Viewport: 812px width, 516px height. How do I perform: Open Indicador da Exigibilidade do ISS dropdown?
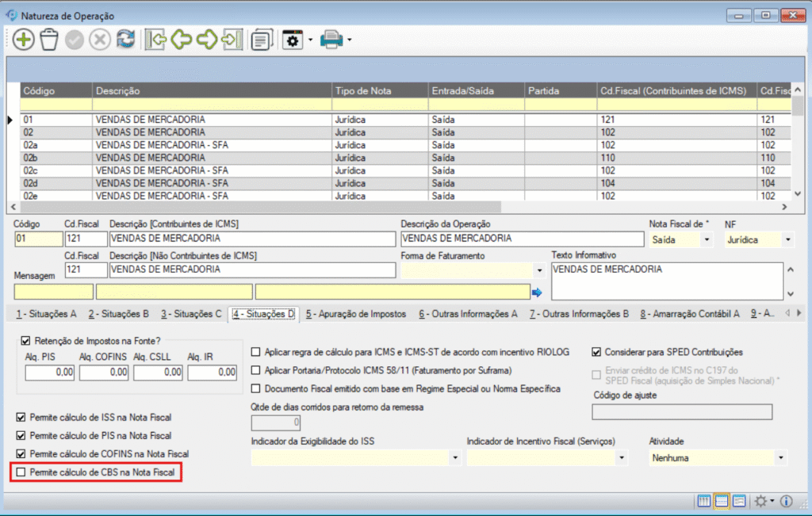pyautogui.click(x=454, y=458)
